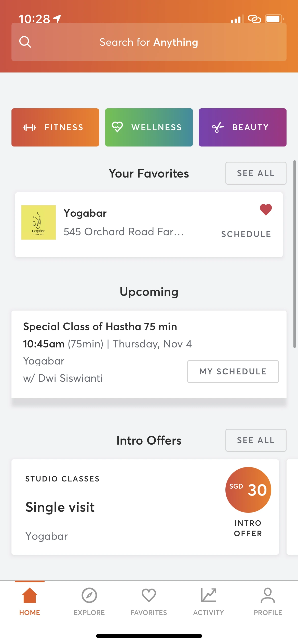This screenshot has height=644, width=298.
Task: Unfavorite Yogabar with the red heart
Action: click(266, 210)
